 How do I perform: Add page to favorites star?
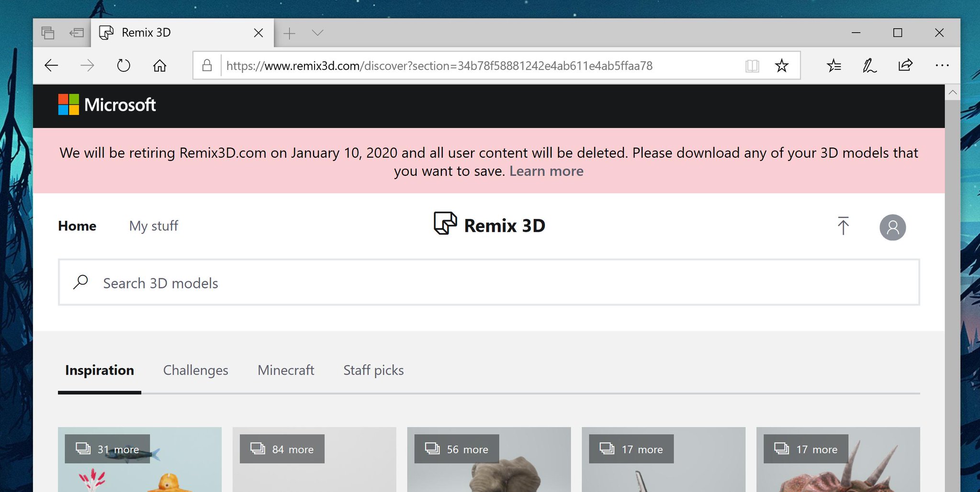tap(781, 66)
